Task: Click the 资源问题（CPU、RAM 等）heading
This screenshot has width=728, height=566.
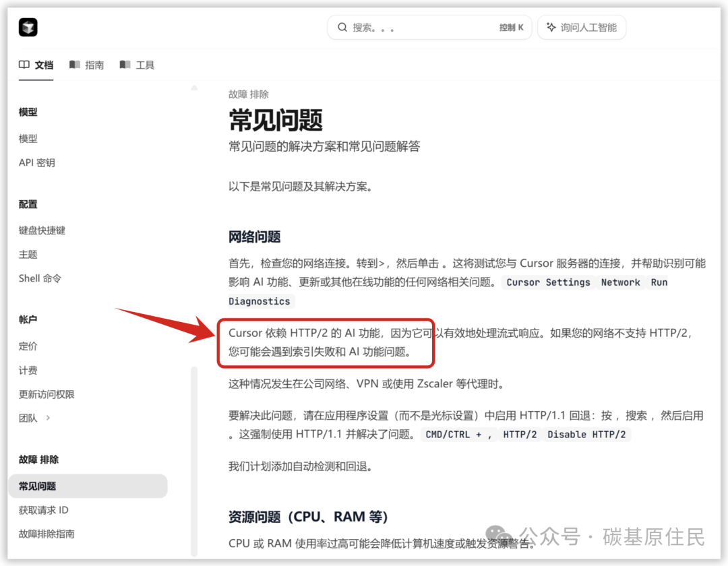Action: point(308,517)
